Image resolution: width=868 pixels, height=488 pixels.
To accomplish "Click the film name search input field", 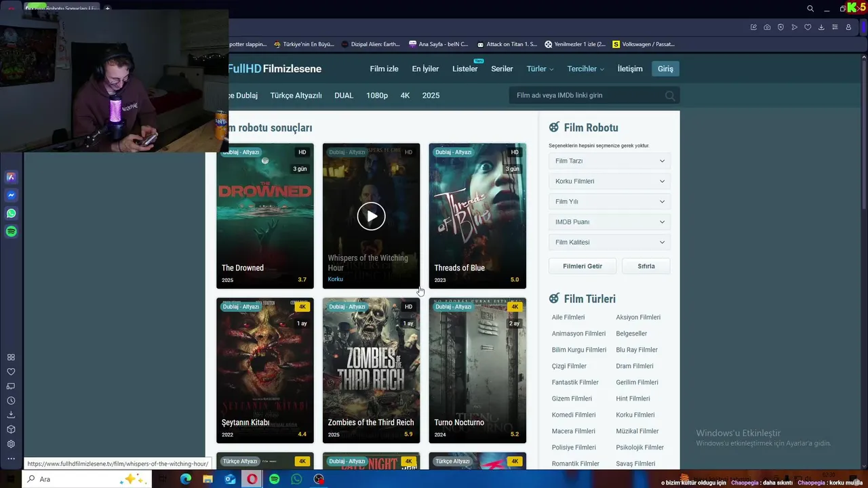I will point(589,96).
